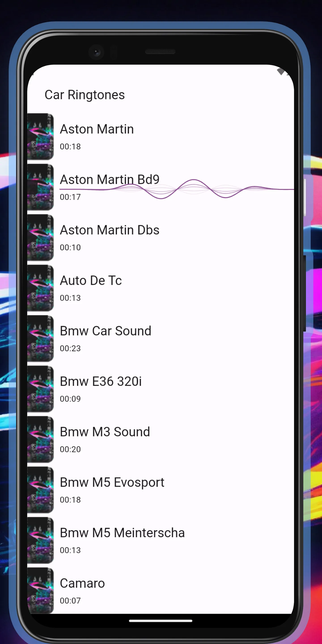The height and width of the screenshot is (644, 322).
Task: Tap the 00:07 duration under Camaro
Action: (70, 601)
